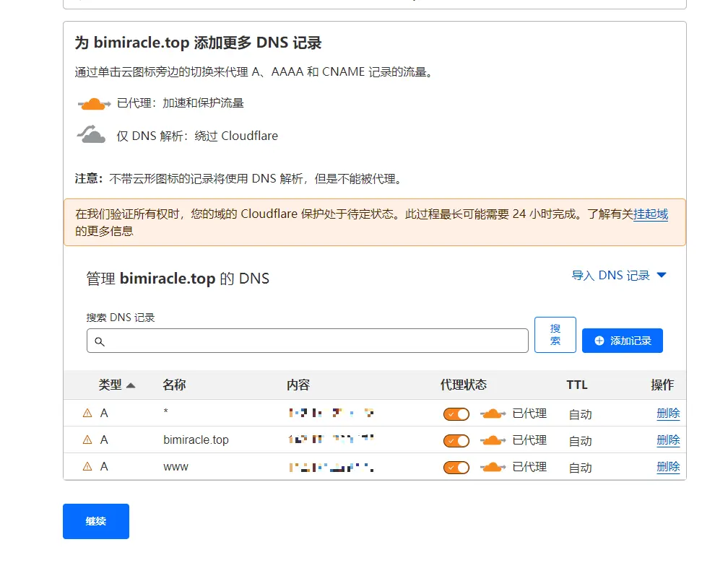The image size is (728, 573).
Task: Click the 自动 TTL of the www record
Action: pyautogui.click(x=581, y=468)
